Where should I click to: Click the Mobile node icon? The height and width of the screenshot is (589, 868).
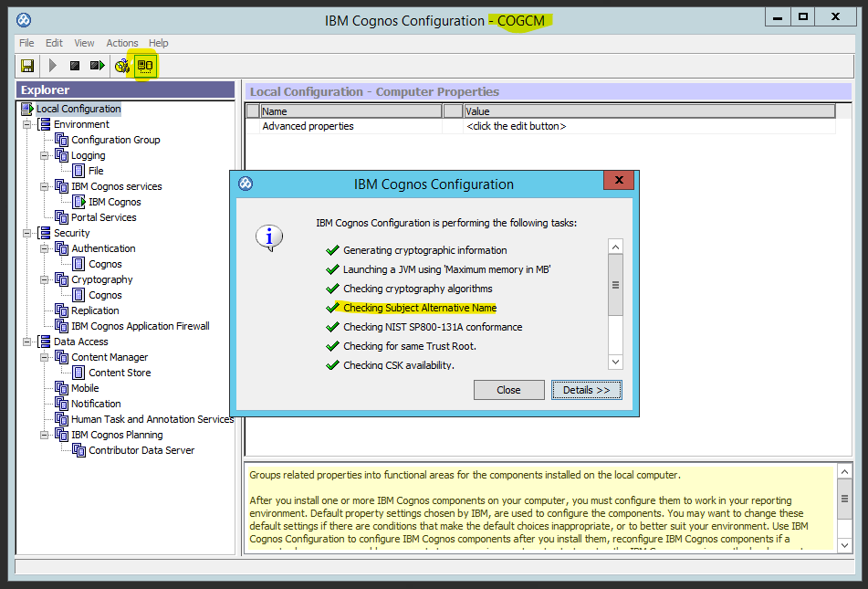pos(61,388)
